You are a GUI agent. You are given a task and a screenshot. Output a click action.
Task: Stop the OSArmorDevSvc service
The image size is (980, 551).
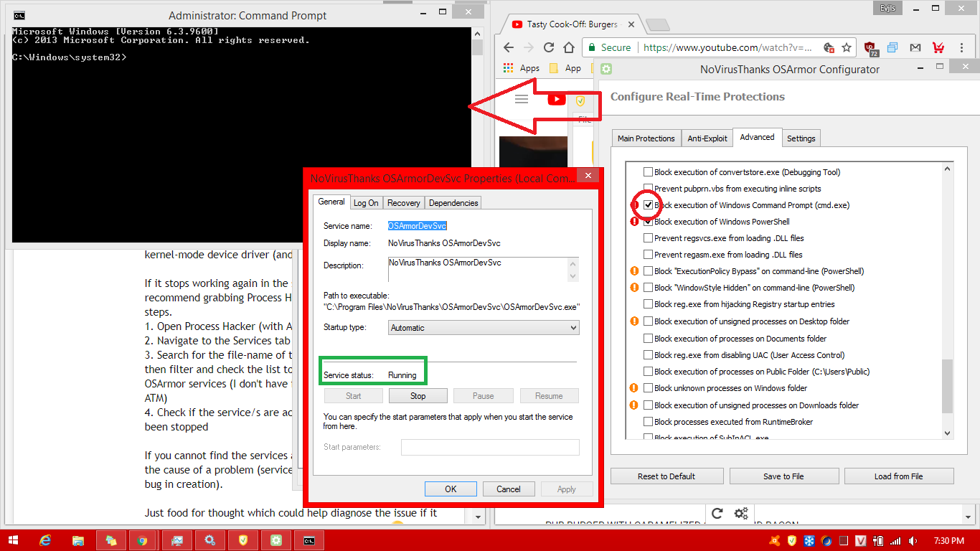pyautogui.click(x=418, y=396)
